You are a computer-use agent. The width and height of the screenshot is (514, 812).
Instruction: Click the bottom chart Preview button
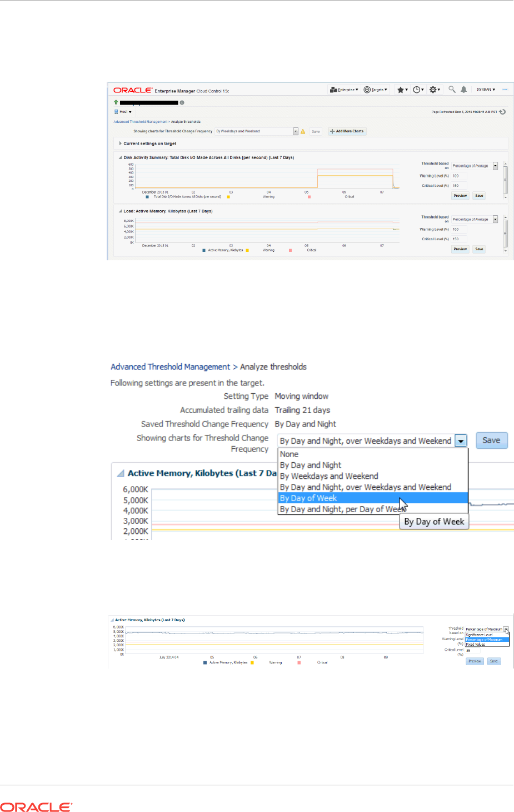click(475, 661)
